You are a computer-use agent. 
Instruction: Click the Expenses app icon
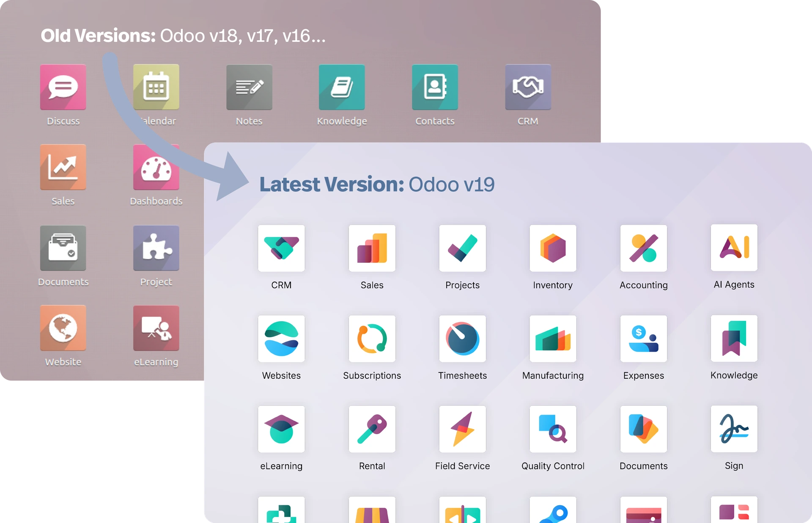(643, 339)
